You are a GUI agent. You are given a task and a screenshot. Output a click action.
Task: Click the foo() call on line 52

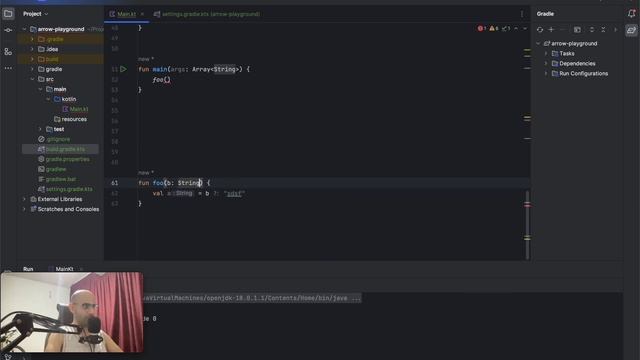162,80
